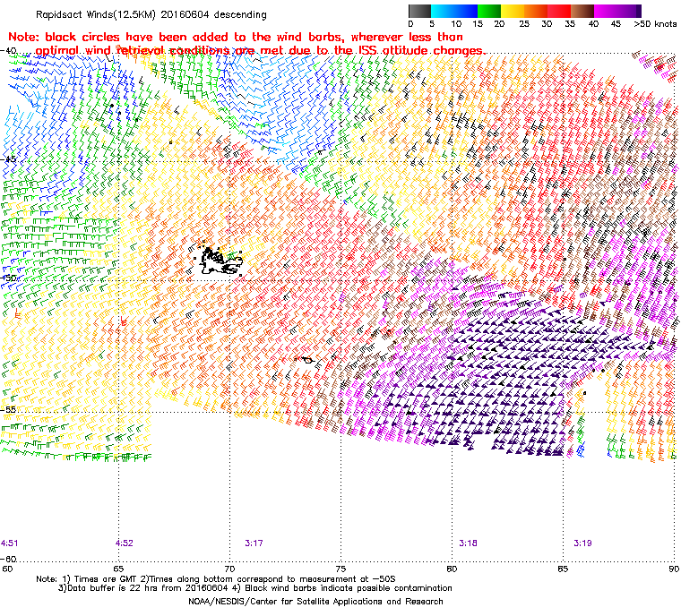Click the legend number '40'
This screenshot has width=681, height=616.
pyautogui.click(x=594, y=24)
